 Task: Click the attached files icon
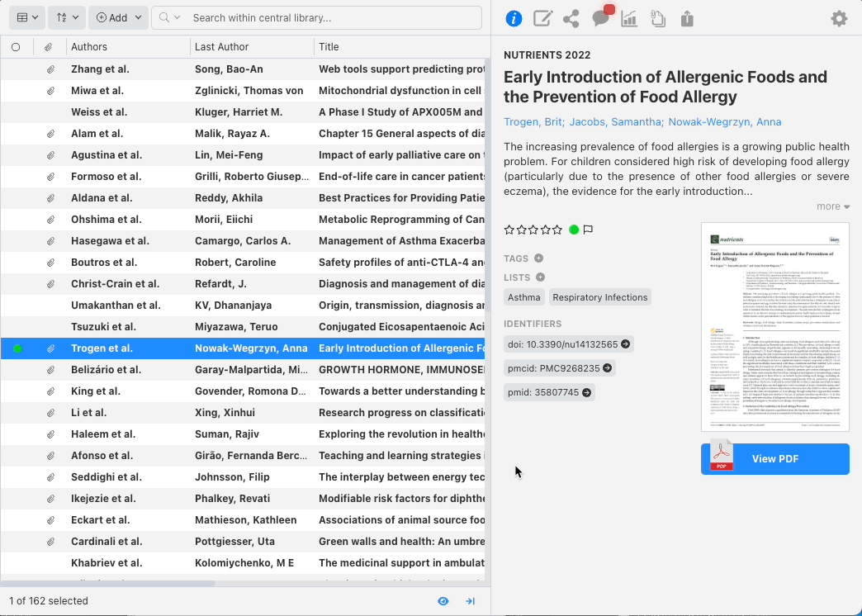[658, 18]
